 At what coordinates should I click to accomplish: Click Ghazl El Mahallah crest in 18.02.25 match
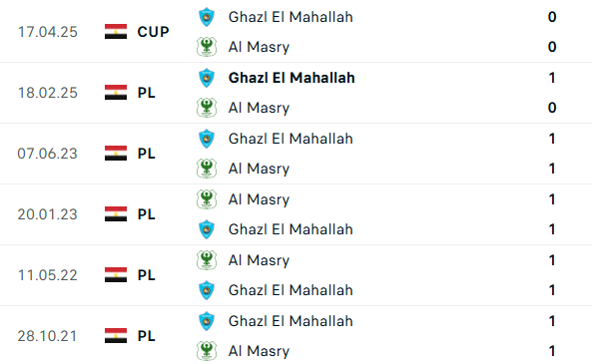207,78
